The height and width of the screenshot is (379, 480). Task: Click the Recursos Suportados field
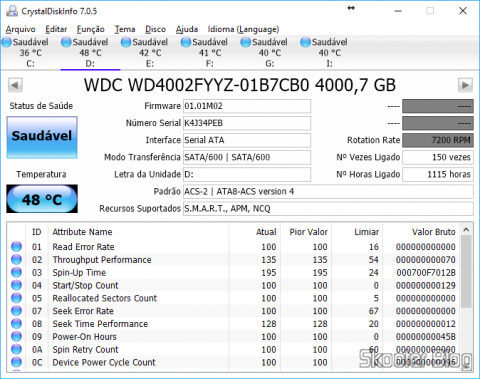point(328,209)
